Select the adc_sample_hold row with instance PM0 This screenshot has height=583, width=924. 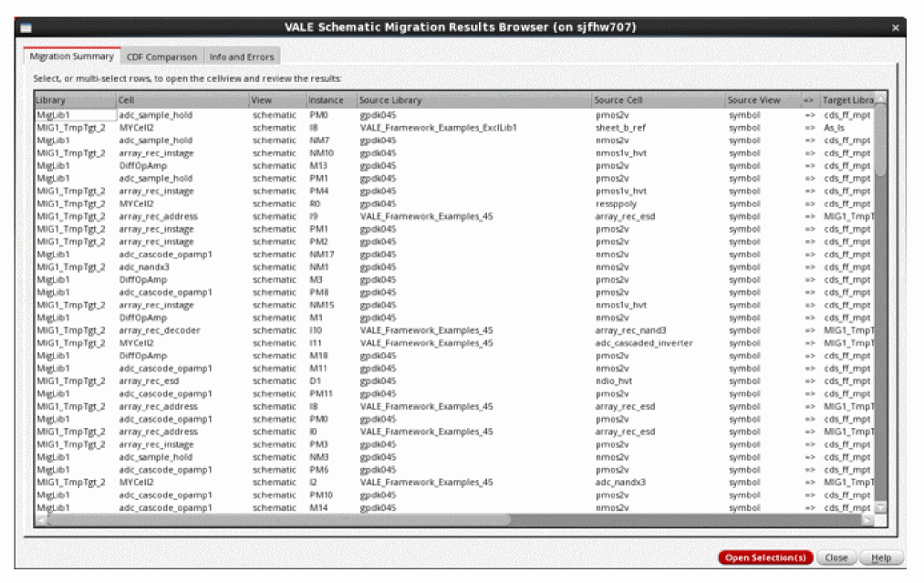point(454,115)
